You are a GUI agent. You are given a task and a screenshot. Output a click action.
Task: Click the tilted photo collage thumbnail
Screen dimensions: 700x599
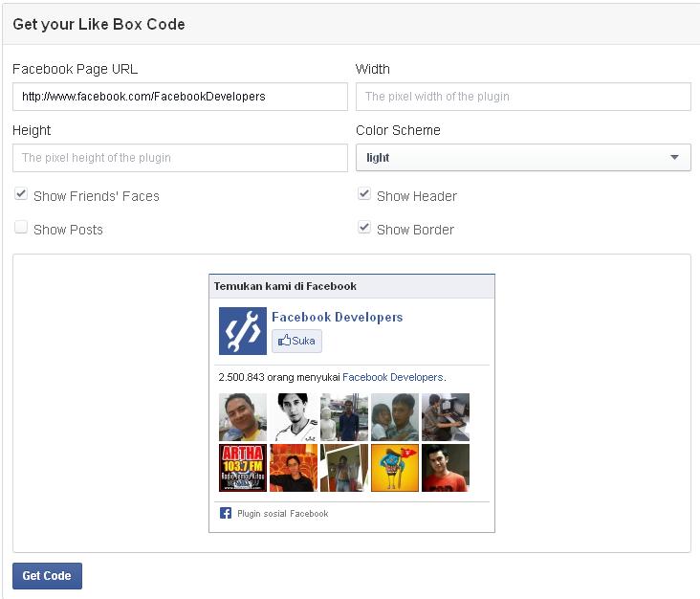tap(344, 468)
